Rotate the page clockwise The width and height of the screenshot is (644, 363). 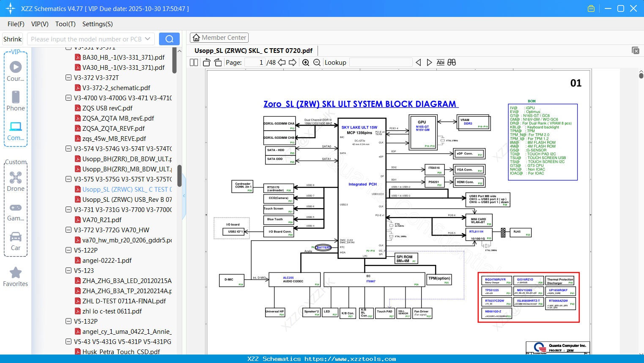coord(218,63)
